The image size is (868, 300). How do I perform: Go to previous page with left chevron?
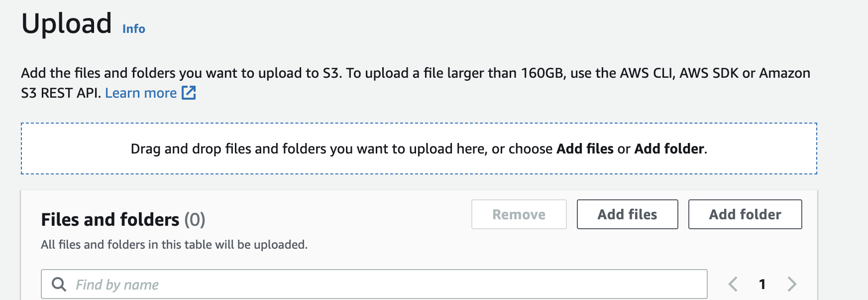point(733,284)
